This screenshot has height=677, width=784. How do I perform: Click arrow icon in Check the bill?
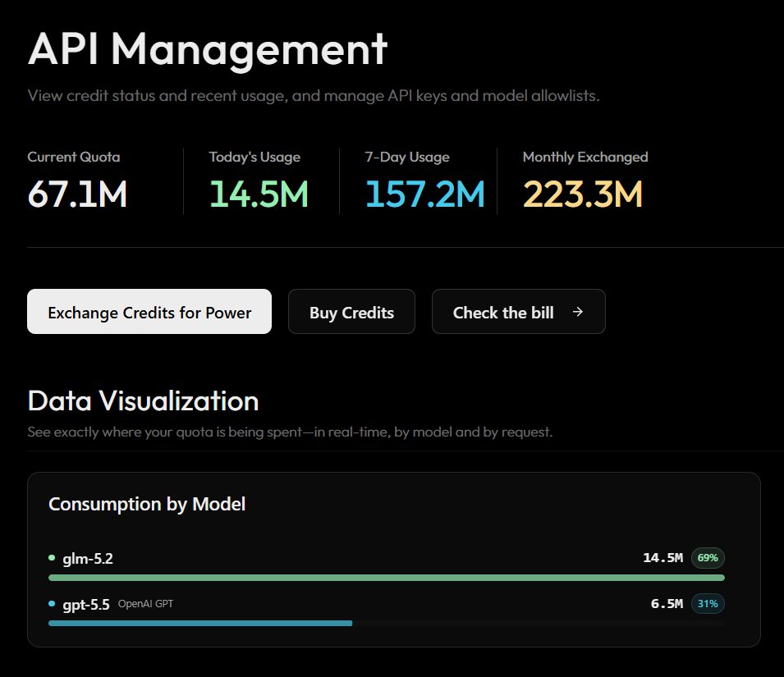pyautogui.click(x=577, y=312)
